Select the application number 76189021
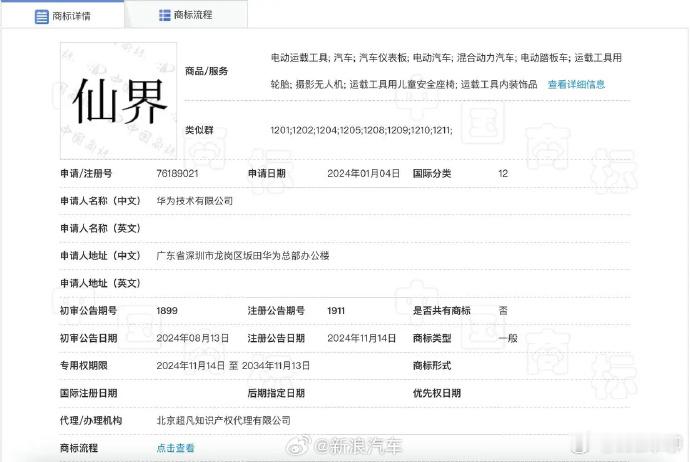 (x=177, y=173)
